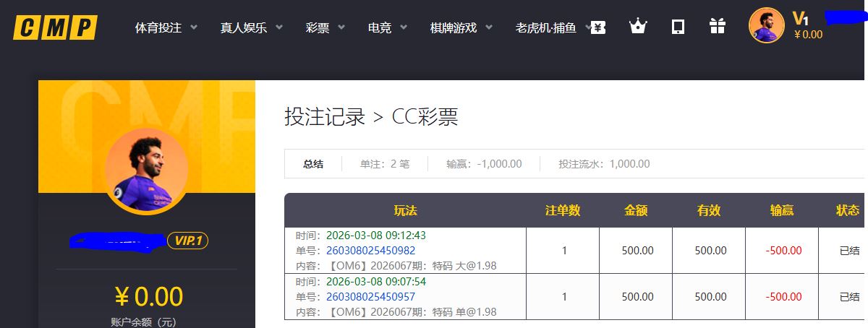The image size is (868, 328).
Task: Open the small profile avatar in header
Action: (766, 26)
